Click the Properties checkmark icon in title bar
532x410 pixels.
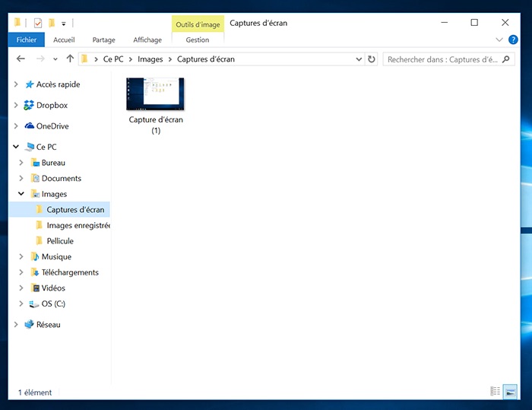click(x=38, y=23)
